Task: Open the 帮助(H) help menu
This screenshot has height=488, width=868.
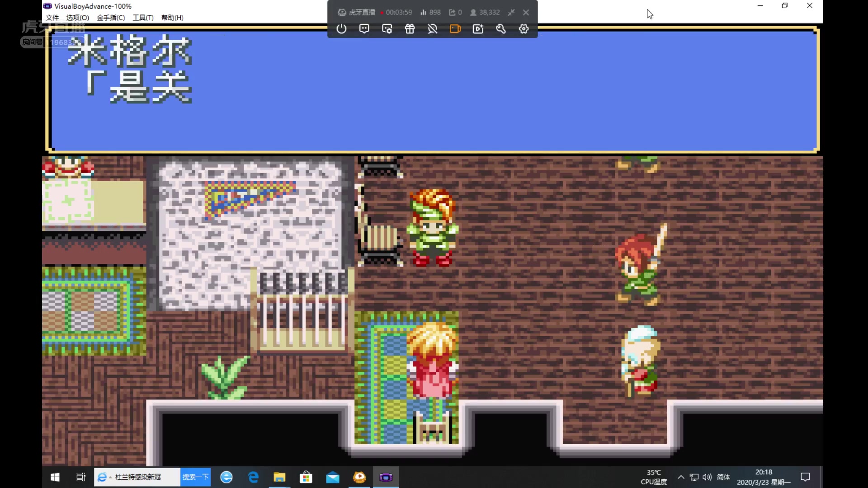Action: tap(172, 18)
